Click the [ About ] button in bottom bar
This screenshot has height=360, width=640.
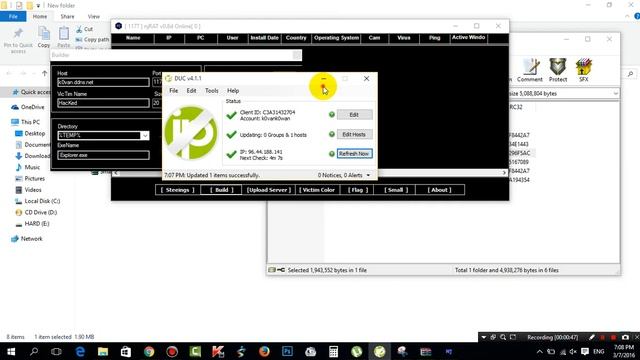[440, 190]
